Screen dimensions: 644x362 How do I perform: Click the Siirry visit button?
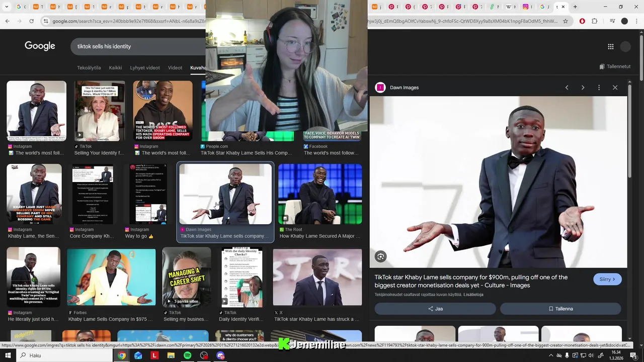(607, 279)
